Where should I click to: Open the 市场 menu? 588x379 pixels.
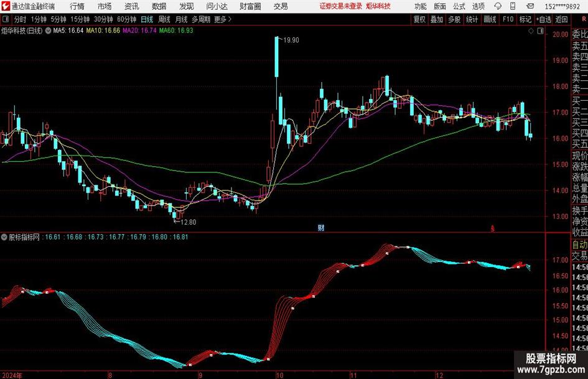pos(105,6)
